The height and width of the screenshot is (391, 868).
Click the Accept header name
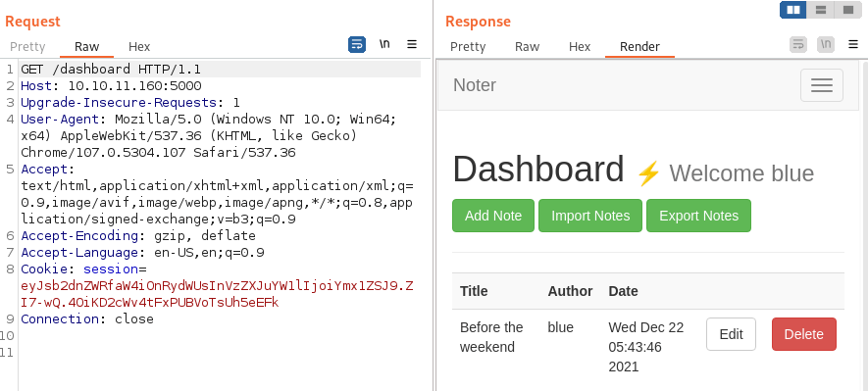coord(44,170)
